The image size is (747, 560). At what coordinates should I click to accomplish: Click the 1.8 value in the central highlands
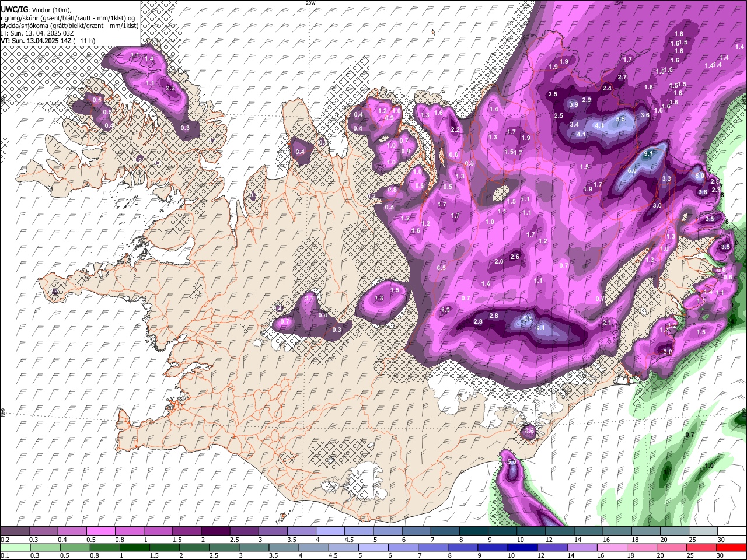tap(379, 299)
